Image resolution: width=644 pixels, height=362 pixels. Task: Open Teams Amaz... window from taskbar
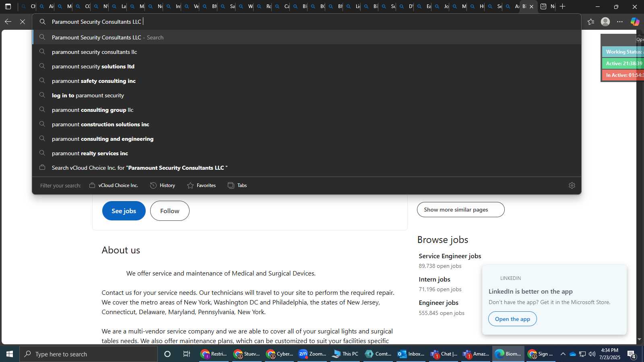pyautogui.click(x=476, y=354)
